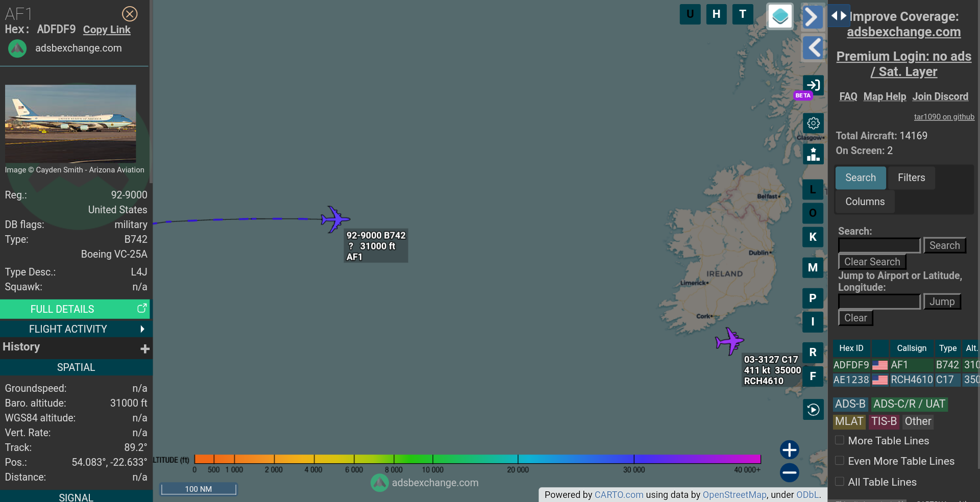Image resolution: width=980 pixels, height=502 pixels.
Task: Select the AE1238 RCH4610 table row
Action: click(906, 380)
